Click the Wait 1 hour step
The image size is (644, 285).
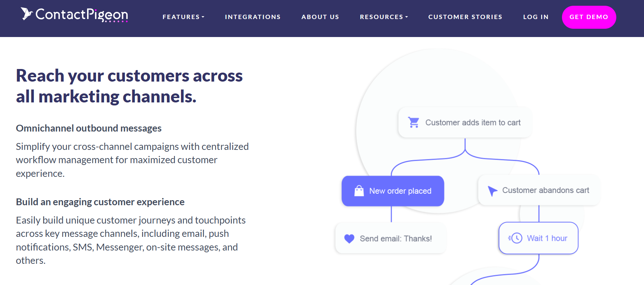point(539,238)
